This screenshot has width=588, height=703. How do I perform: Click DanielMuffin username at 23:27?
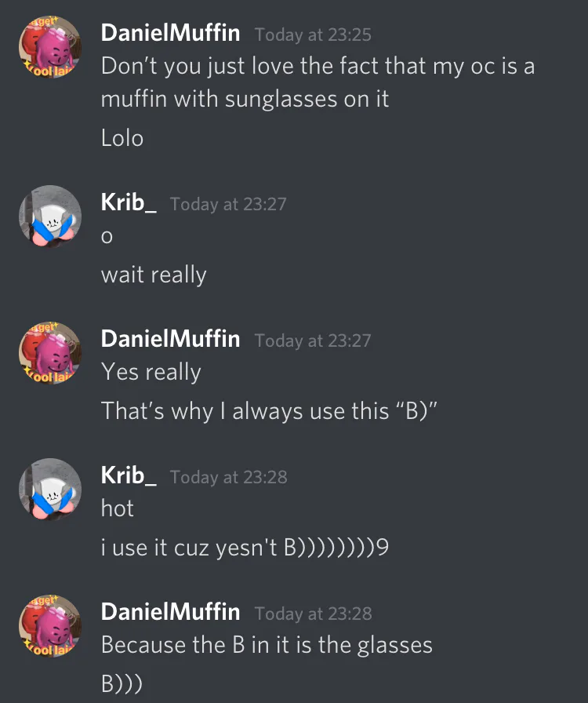[x=170, y=339]
